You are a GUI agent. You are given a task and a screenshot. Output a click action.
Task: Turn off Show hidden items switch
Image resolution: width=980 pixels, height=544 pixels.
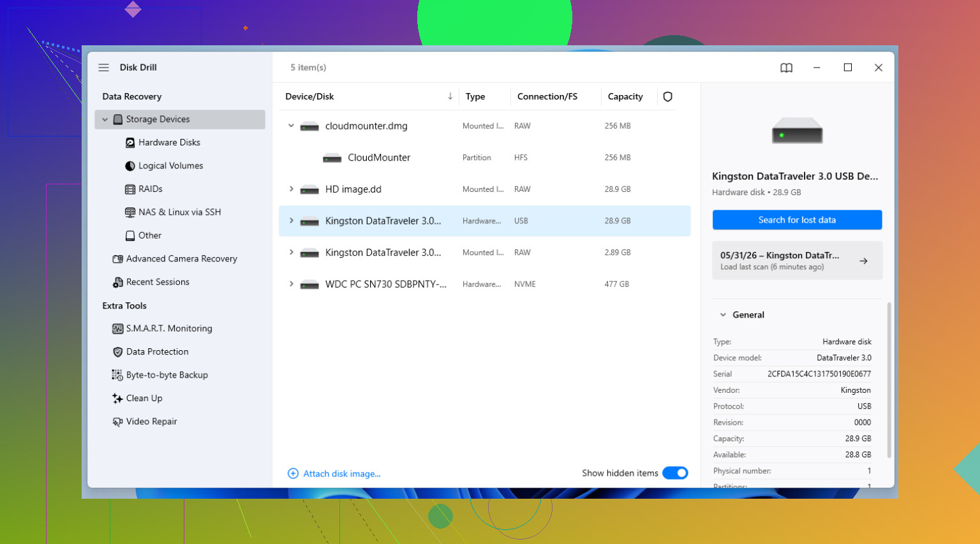click(675, 473)
